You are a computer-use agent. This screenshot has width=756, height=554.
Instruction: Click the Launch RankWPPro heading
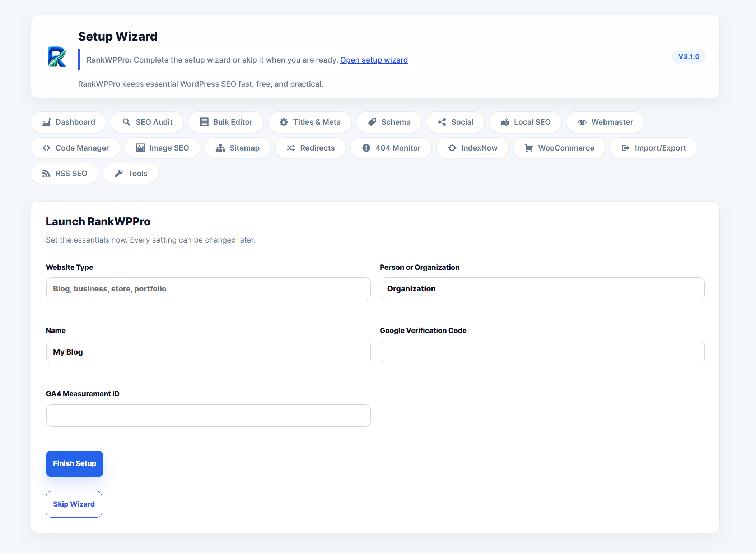click(x=98, y=222)
